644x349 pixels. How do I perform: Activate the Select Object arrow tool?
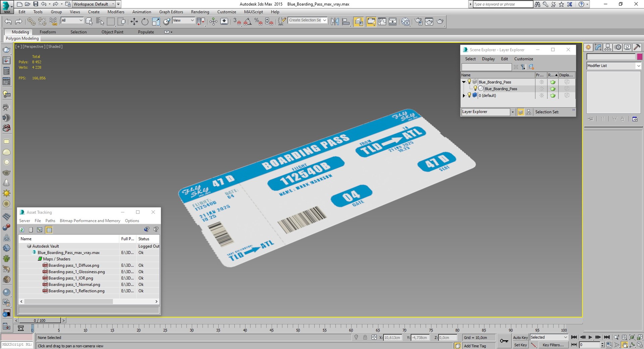(89, 22)
